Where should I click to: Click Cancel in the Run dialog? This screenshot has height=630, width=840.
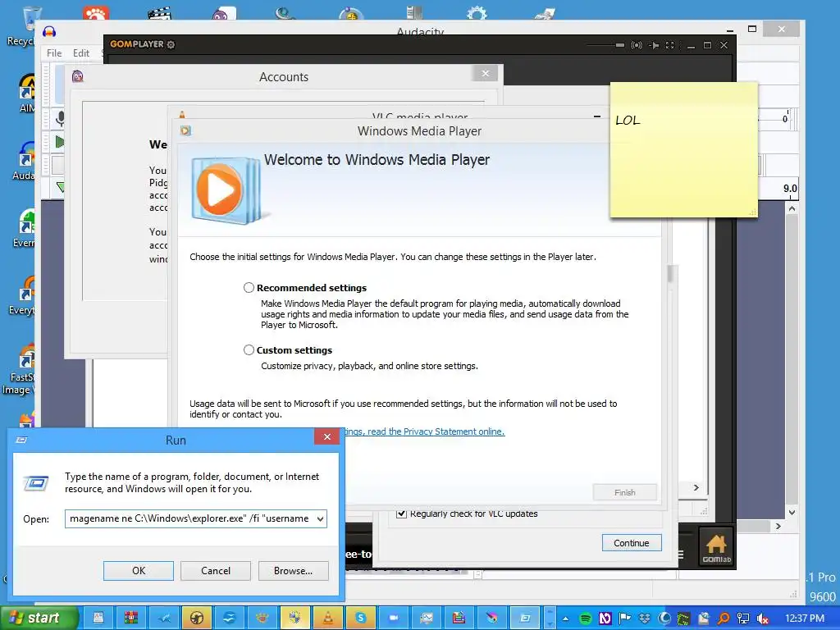(216, 571)
